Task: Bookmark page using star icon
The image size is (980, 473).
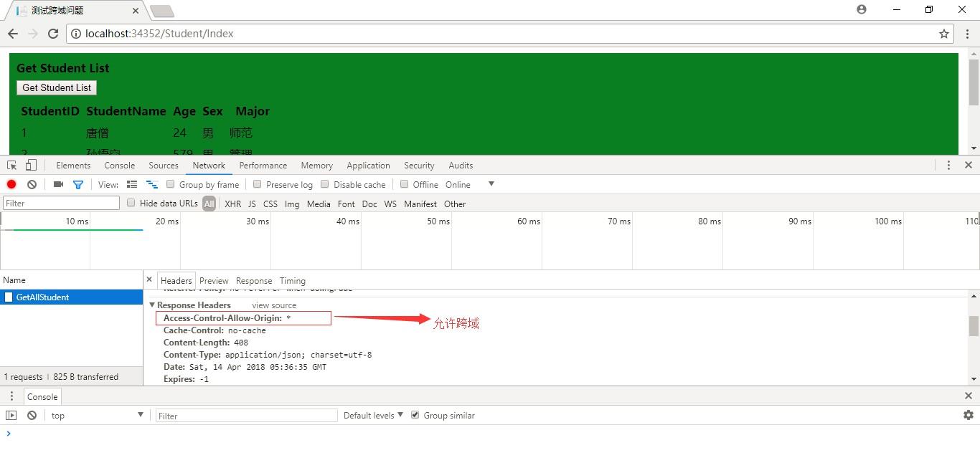Action: [944, 34]
